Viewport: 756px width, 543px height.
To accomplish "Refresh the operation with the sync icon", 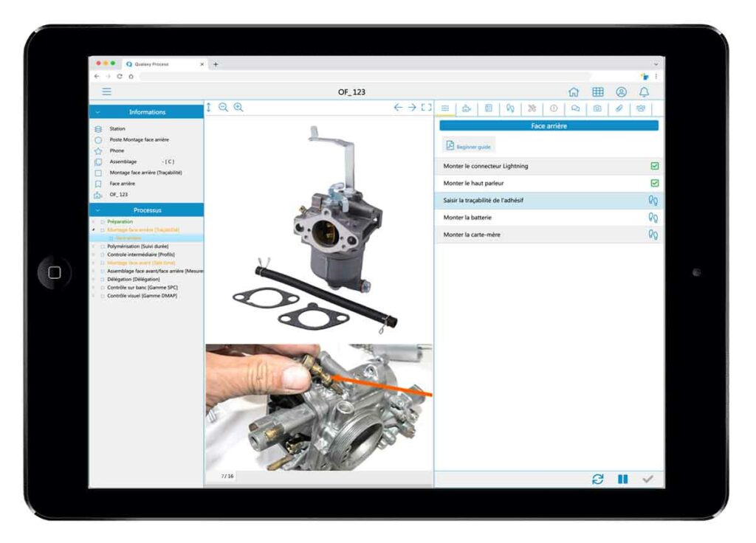I will (598, 479).
